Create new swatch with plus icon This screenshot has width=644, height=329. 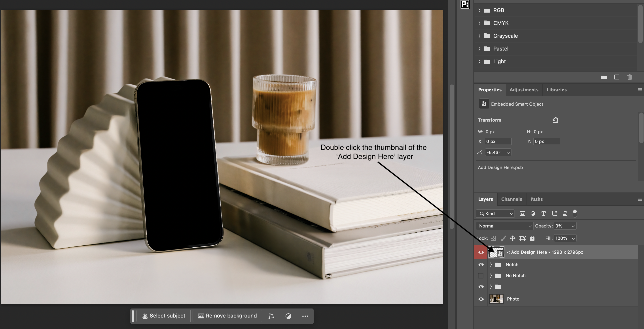pyautogui.click(x=617, y=77)
